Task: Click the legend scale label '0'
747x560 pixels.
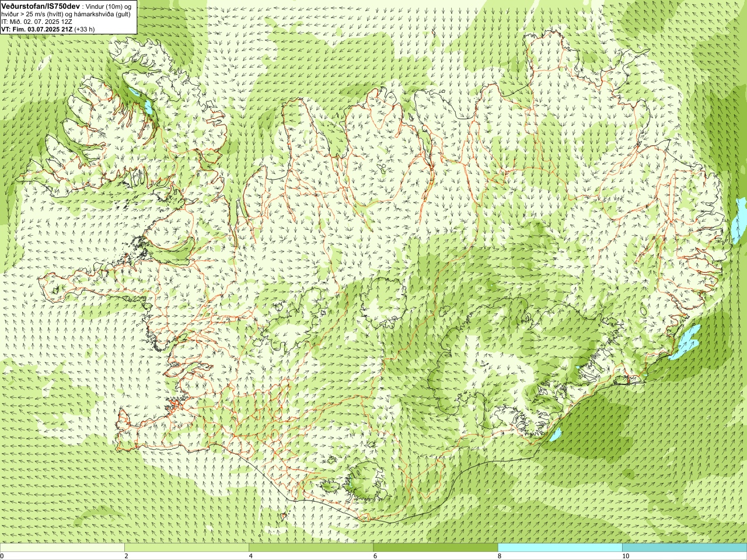Action: tap(2, 556)
